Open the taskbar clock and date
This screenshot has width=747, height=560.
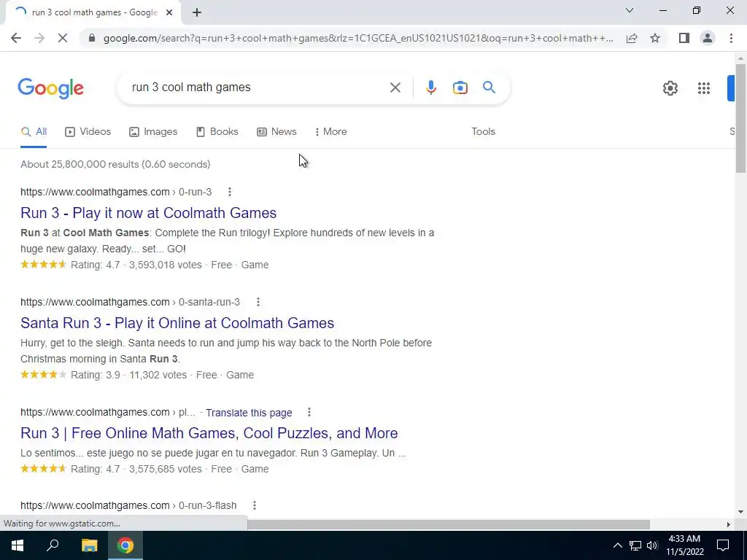pos(684,545)
